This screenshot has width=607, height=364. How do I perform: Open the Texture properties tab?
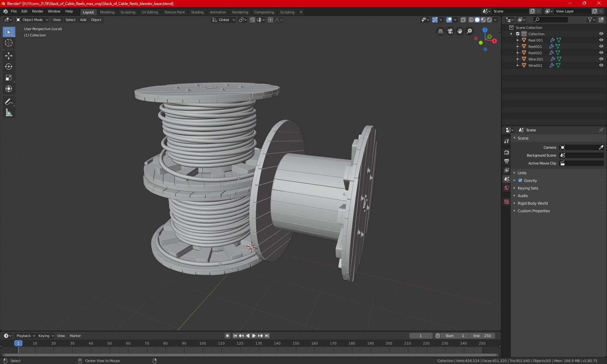[x=507, y=202]
